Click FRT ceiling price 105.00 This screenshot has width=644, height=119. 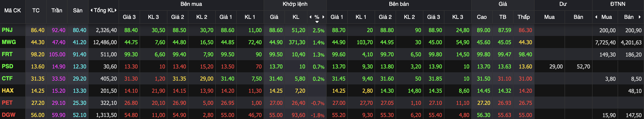coord(57,55)
